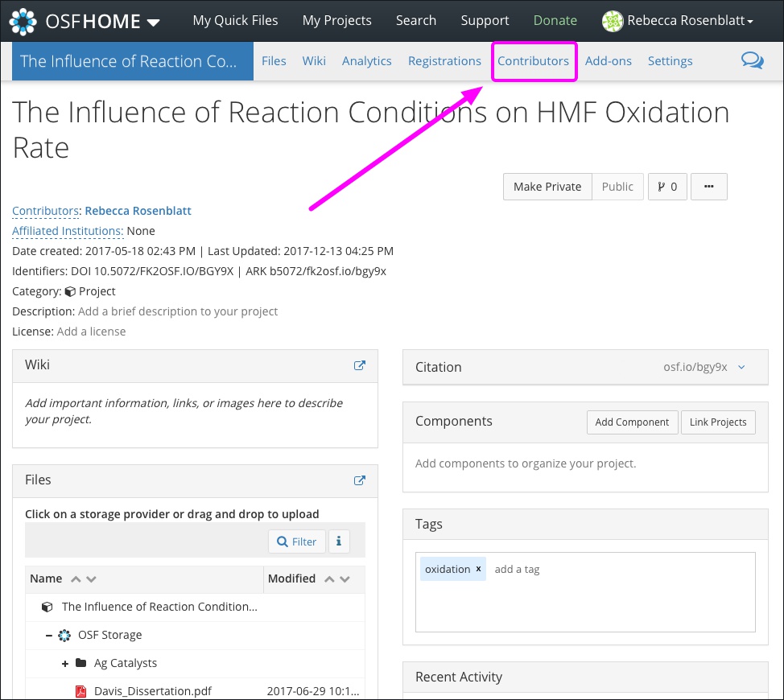
Task: Click the Public button
Action: 617,187
